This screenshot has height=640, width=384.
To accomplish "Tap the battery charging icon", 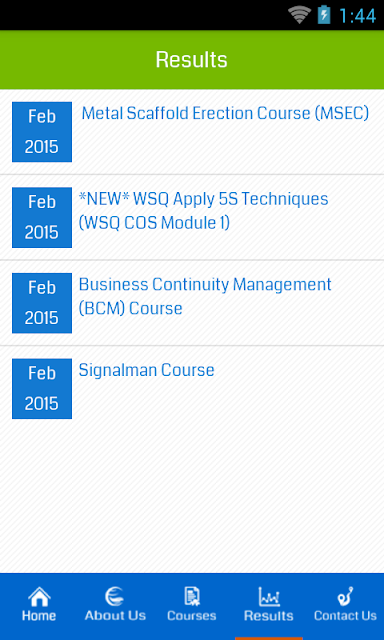I will pos(324,15).
